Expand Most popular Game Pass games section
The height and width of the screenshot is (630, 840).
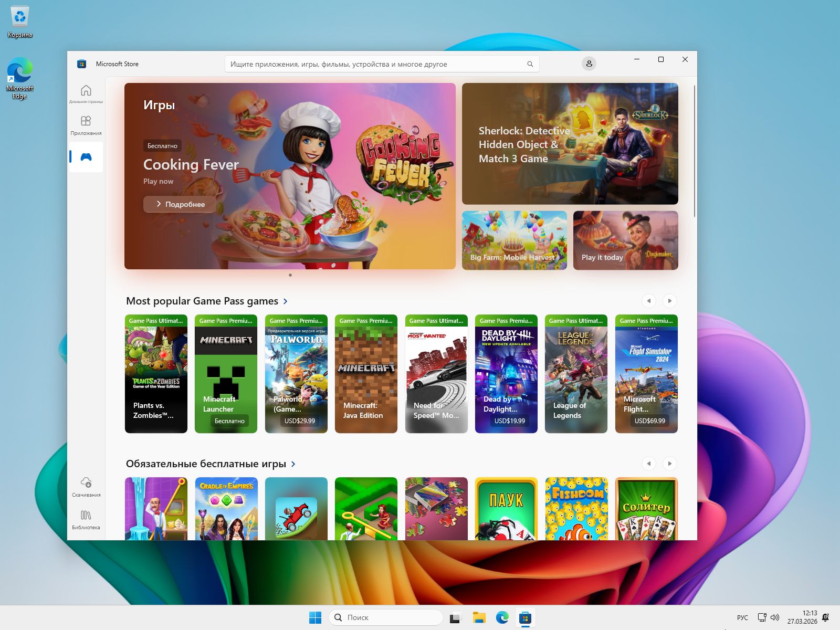coord(285,301)
